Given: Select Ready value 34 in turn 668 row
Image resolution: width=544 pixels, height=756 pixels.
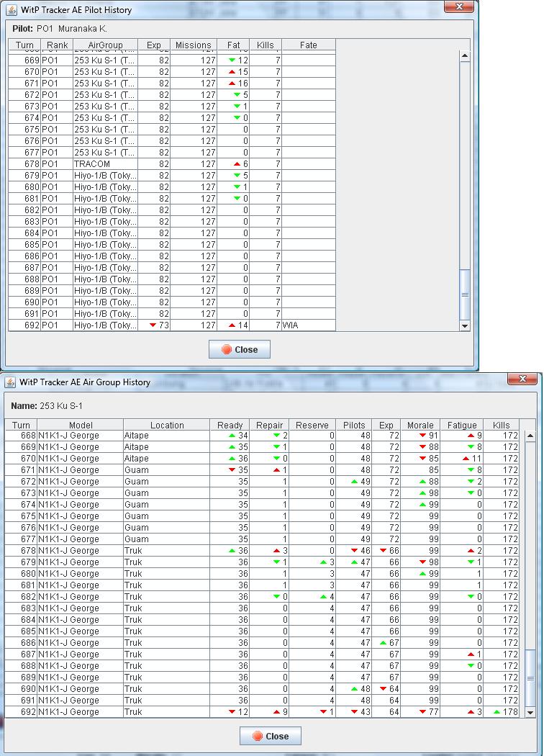Looking at the screenshot, I should pyautogui.click(x=230, y=436).
